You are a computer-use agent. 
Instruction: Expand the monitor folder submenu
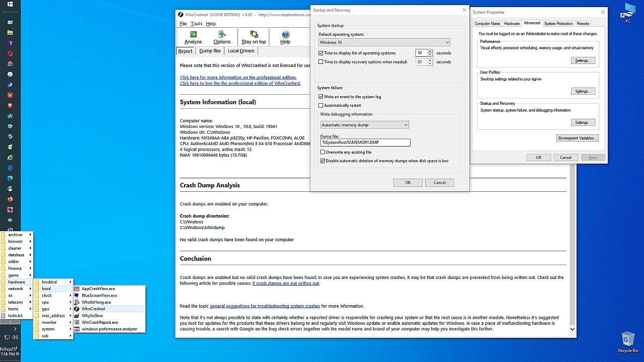click(x=53, y=322)
